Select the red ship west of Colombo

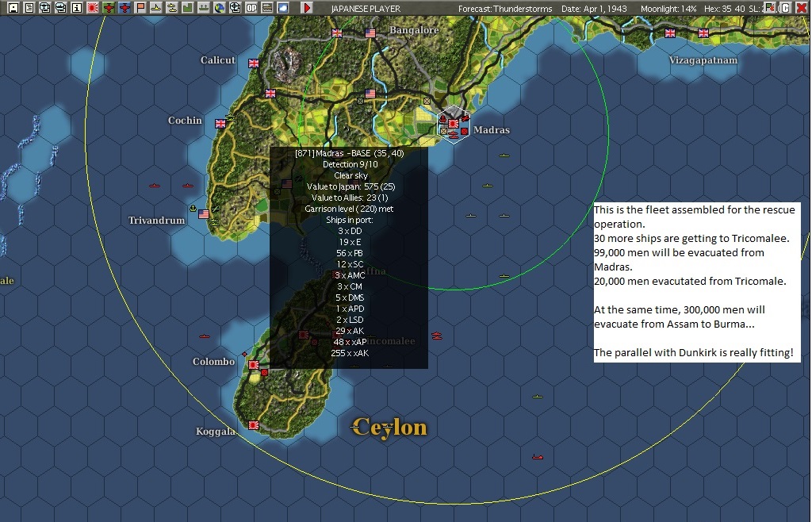205,336
